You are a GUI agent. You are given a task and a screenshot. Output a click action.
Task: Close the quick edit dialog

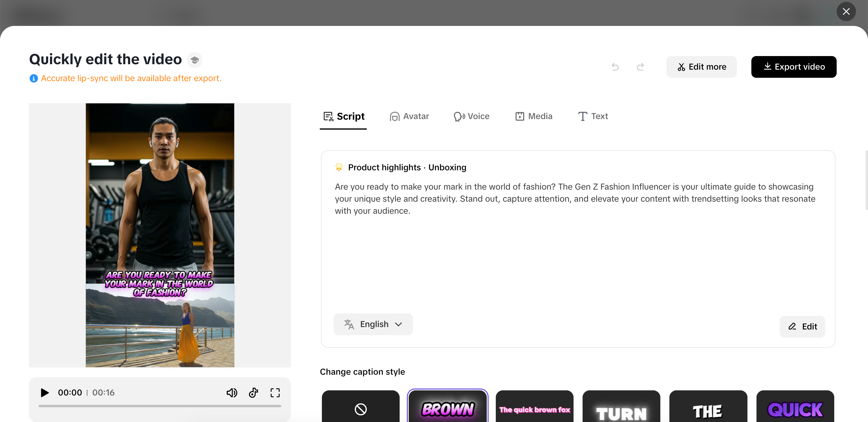846,11
